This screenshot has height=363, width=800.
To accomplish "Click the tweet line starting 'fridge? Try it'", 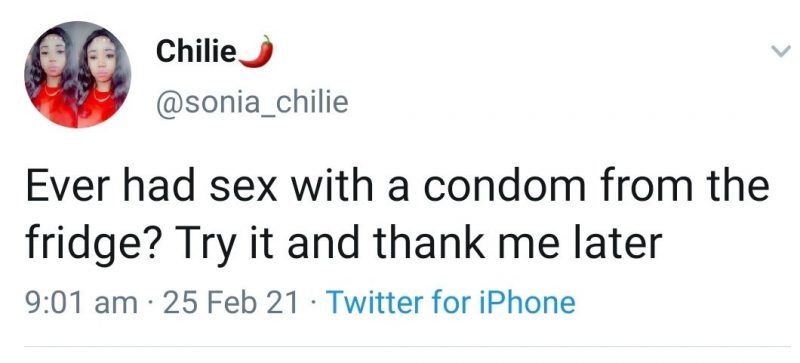I will [343, 244].
